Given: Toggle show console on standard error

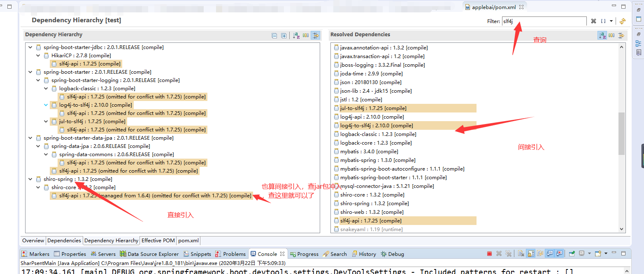Looking at the screenshot, I should pyautogui.click(x=559, y=253).
